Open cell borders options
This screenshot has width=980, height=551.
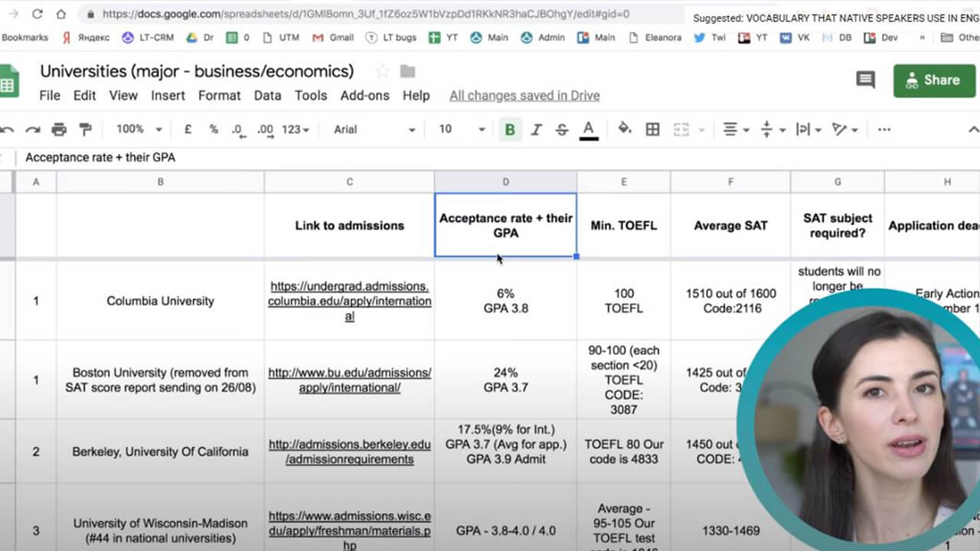(652, 129)
